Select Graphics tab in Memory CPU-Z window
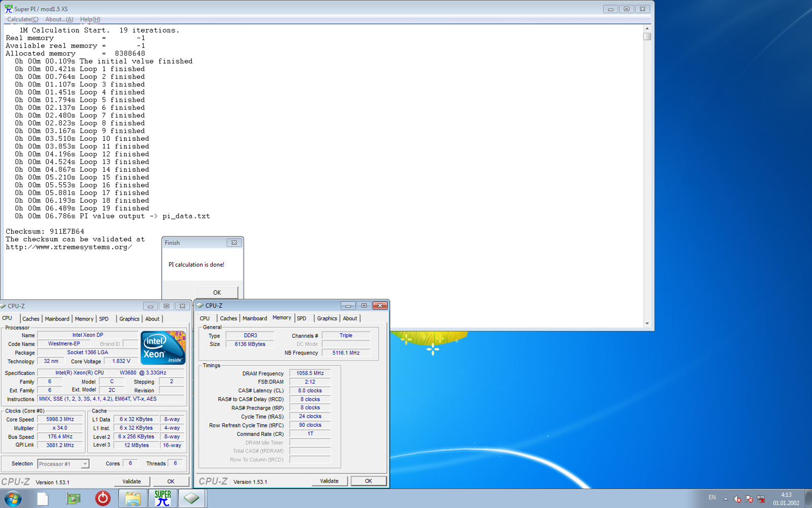This screenshot has width=812, height=508. [327, 318]
